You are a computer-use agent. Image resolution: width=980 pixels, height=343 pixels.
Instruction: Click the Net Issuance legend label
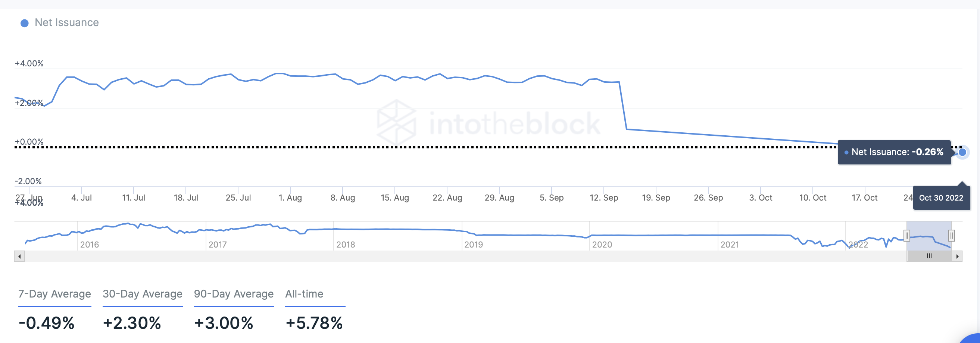pos(66,23)
